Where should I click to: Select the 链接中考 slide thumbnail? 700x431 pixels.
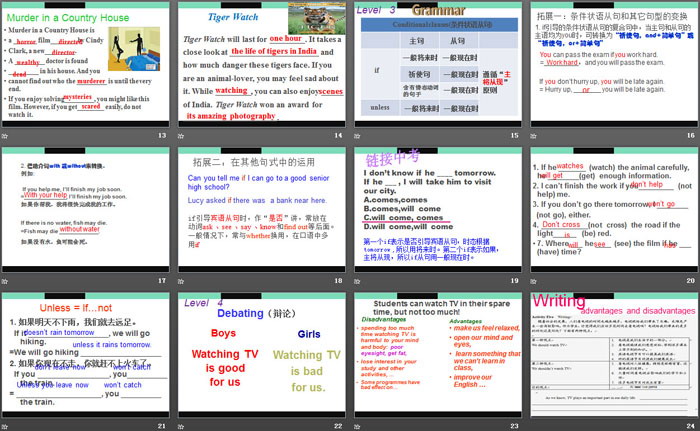[x=438, y=210]
